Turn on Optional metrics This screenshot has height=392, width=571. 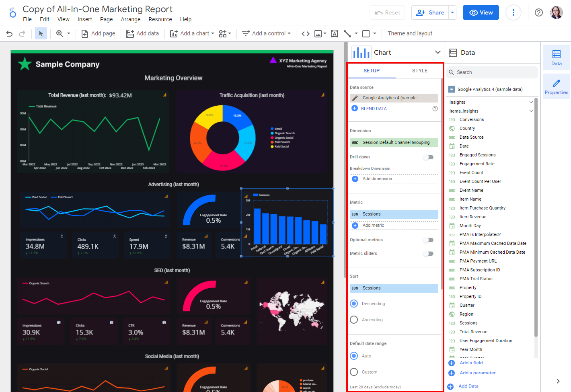(x=428, y=240)
